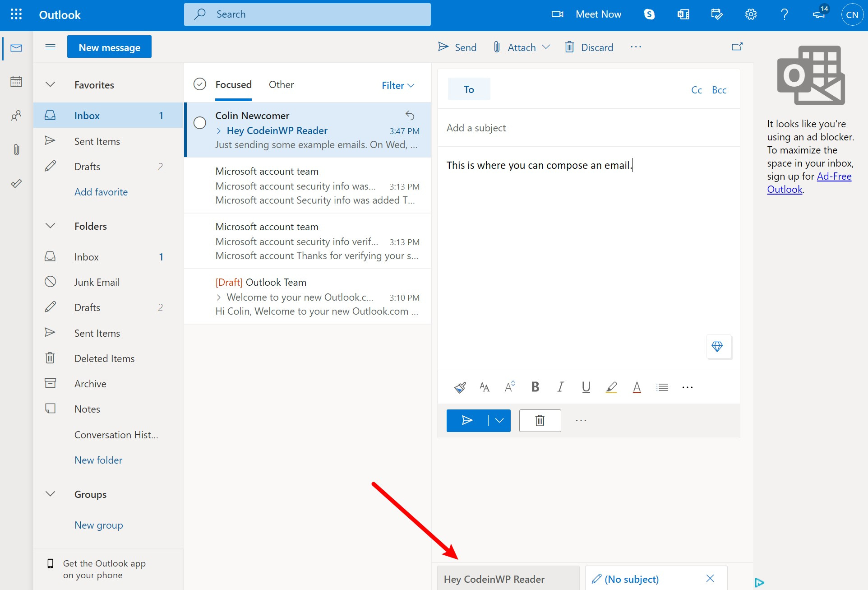Toggle bold formatting in the compose toolbar

[x=535, y=387]
